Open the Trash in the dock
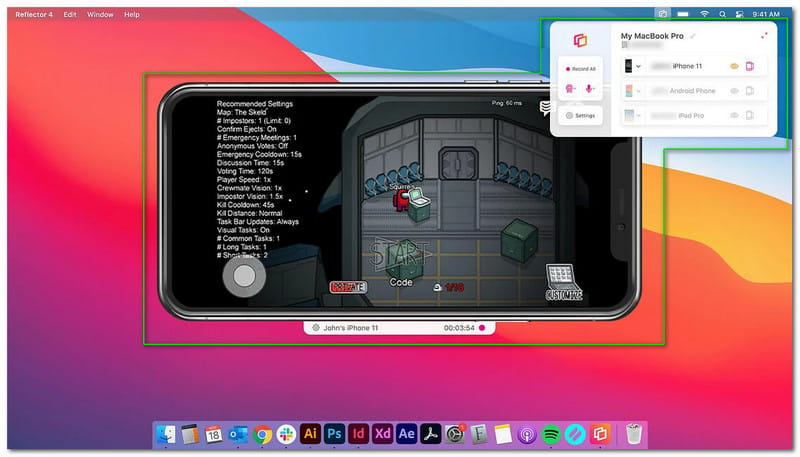The width and height of the screenshot is (800, 457). [x=633, y=434]
